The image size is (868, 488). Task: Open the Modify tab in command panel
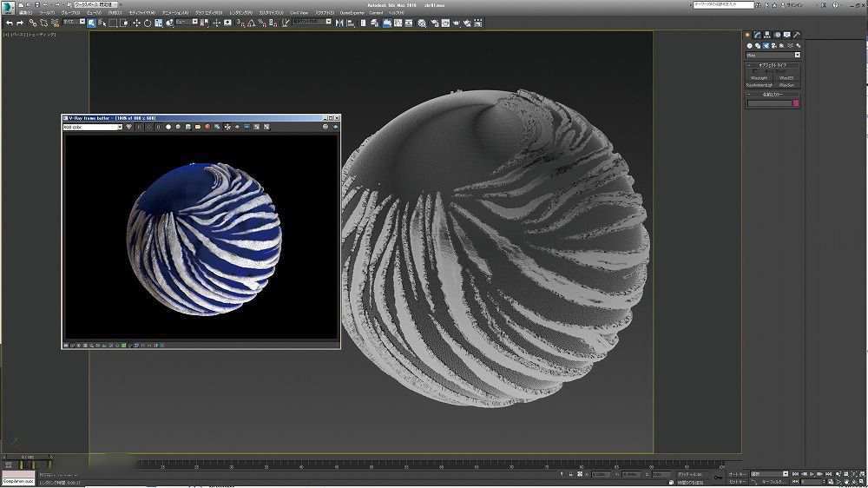757,36
